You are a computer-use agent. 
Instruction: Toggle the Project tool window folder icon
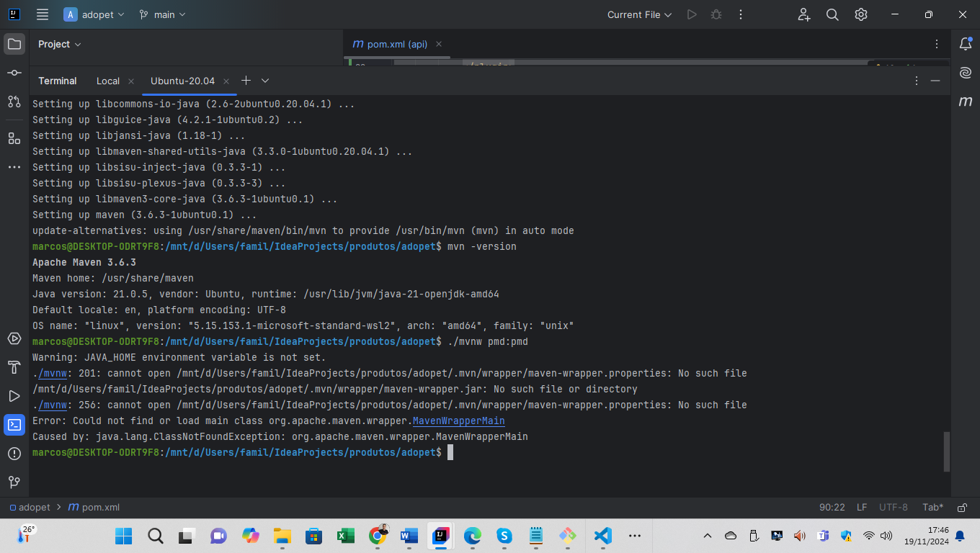point(14,44)
